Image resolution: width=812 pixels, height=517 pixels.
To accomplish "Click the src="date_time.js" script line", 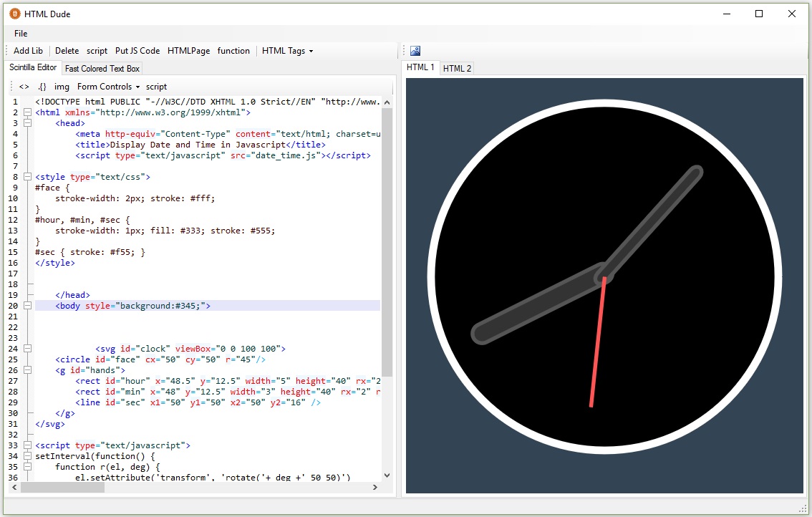I will [x=223, y=155].
